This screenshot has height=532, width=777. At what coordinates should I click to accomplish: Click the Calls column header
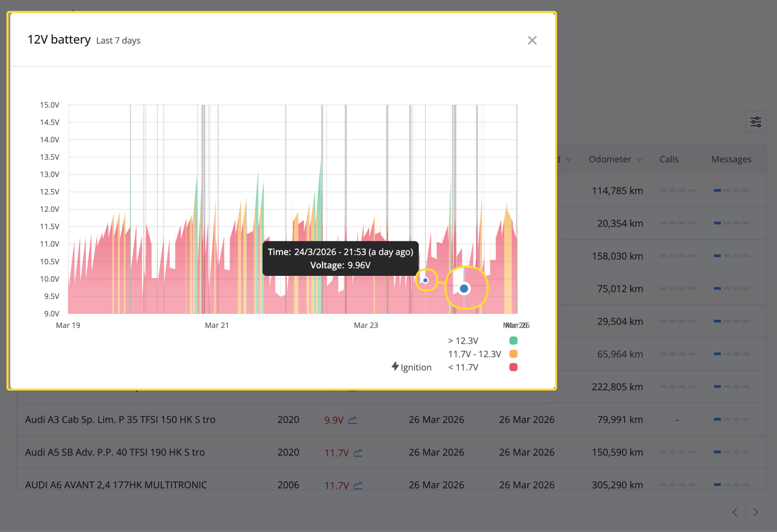[669, 159]
